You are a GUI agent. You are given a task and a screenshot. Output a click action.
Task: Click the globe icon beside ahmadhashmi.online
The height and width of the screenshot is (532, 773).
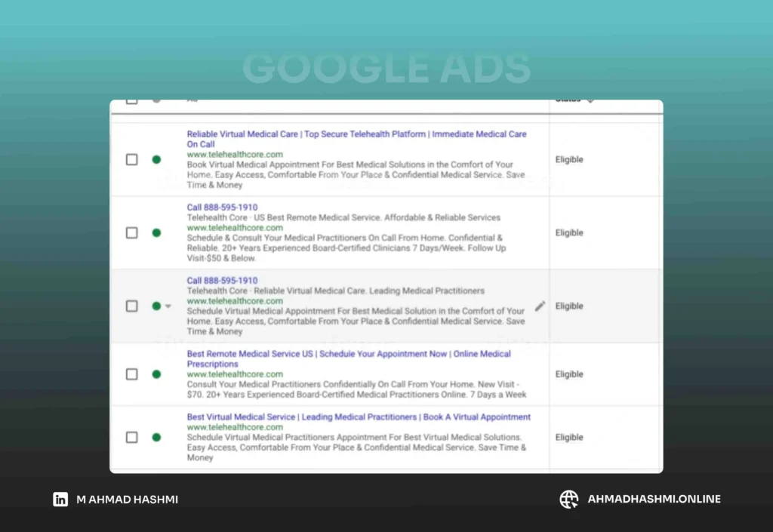click(568, 499)
